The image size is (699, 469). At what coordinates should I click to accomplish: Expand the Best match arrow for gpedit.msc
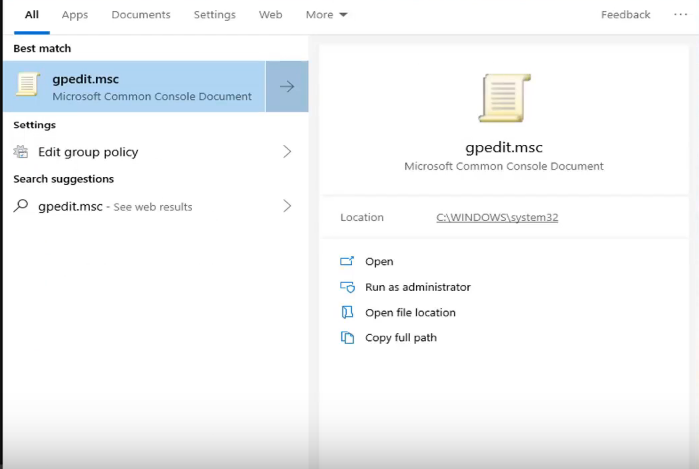tap(287, 87)
